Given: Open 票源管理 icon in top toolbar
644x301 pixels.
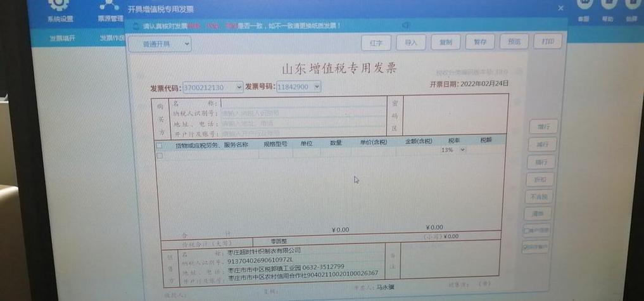Looking at the screenshot, I should pos(110,4).
